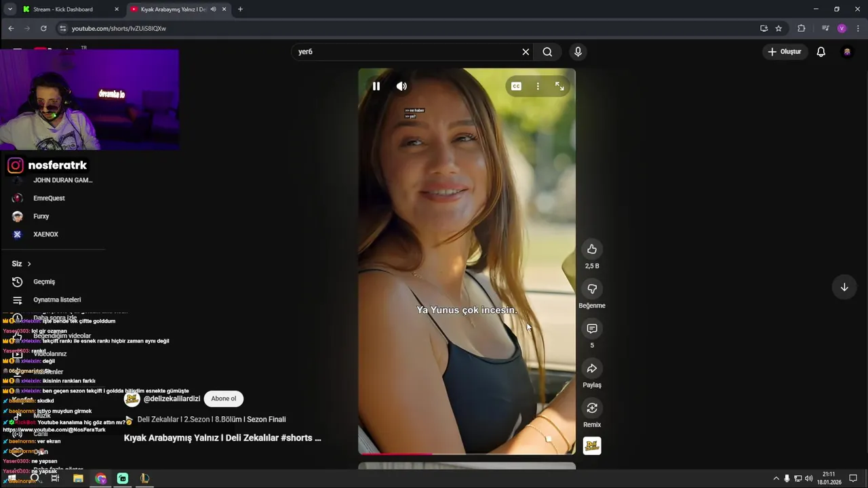Like the Short with 2,5 B likes
The height and width of the screenshot is (488, 868).
click(x=592, y=249)
